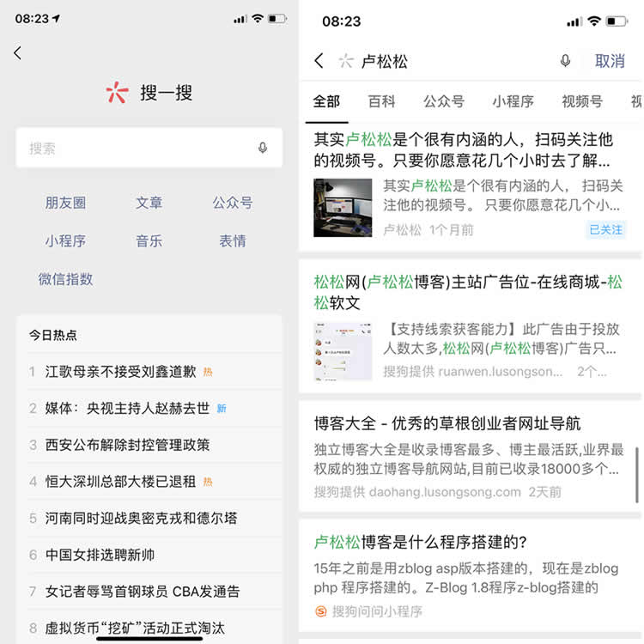Screen dimensions: 644x644
Task: Tap the scrollbar on the results list
Action: coord(637,475)
